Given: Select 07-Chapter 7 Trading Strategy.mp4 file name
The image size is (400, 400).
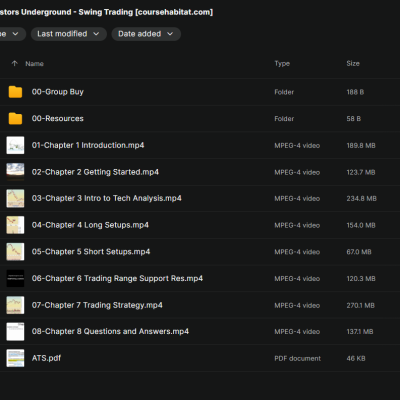Looking at the screenshot, I should pos(97,305).
